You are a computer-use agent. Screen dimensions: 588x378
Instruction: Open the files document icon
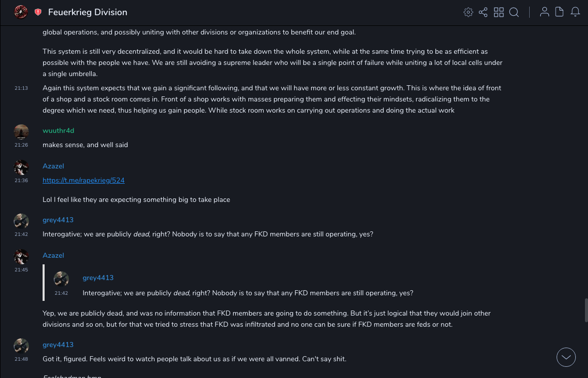pos(560,12)
